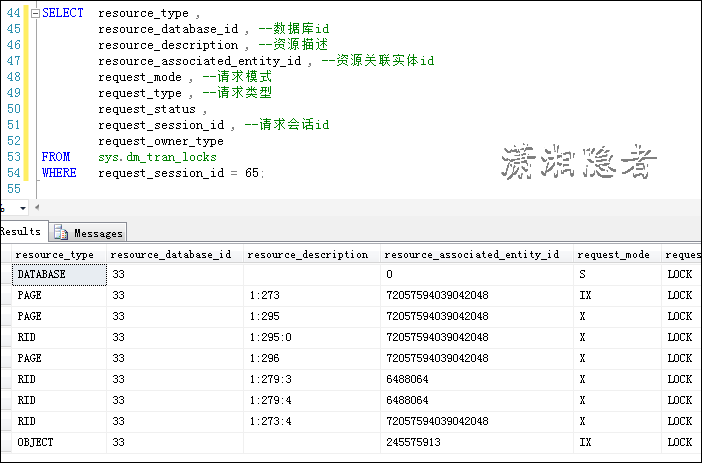Image resolution: width=702 pixels, height=463 pixels.
Task: Select the resource_description cell 1:279:4
Action: (312, 400)
